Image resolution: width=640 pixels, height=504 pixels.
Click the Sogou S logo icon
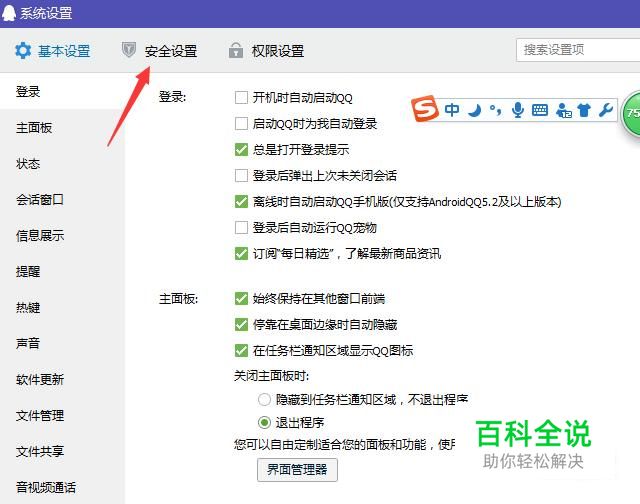425,109
